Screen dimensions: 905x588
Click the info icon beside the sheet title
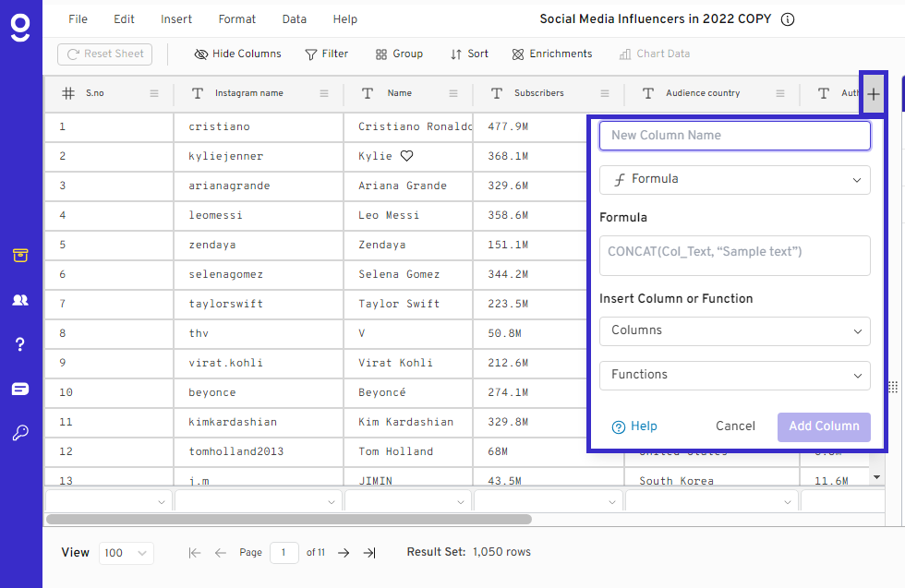[787, 18]
